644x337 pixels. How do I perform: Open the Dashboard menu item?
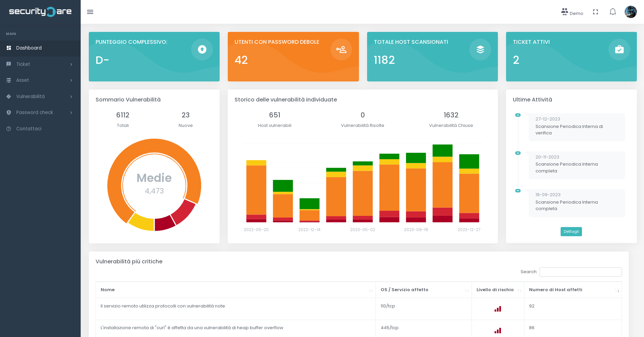tap(40, 48)
